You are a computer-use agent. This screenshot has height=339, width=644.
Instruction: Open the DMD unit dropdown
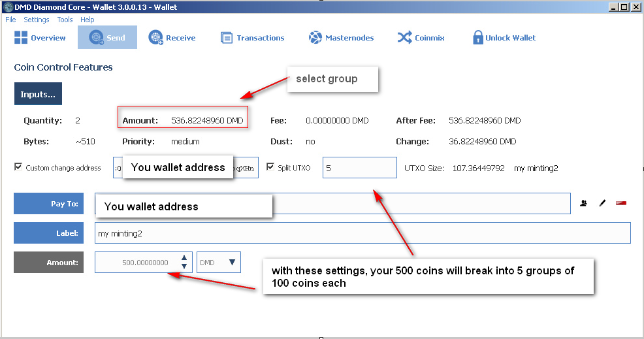click(x=219, y=262)
